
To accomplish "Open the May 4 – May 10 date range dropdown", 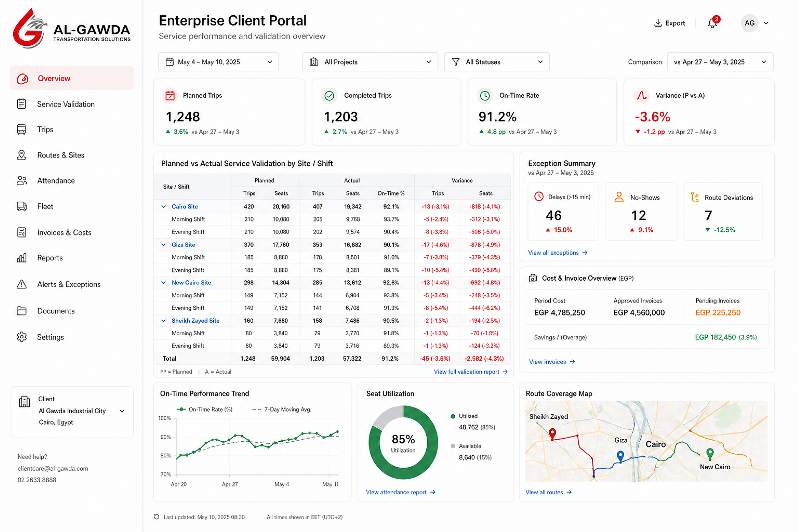I will [218, 62].
